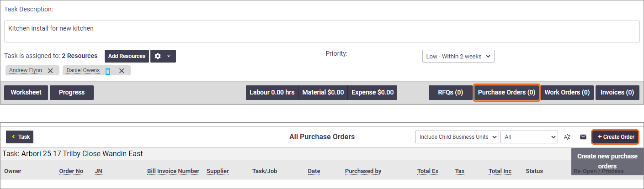Open the RFQs (0) button
Viewport: 644px width, 189px height.
451,92
